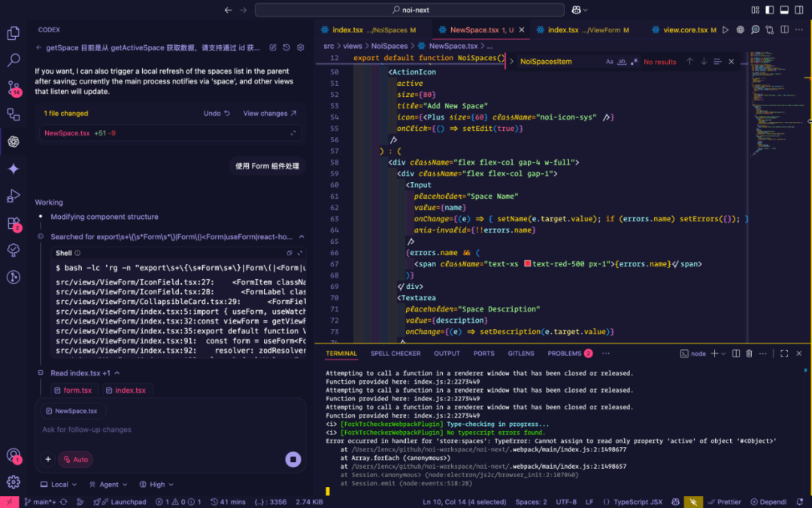Click the main* branch in status bar
This screenshot has width=812, height=508.
pyautogui.click(x=40, y=502)
